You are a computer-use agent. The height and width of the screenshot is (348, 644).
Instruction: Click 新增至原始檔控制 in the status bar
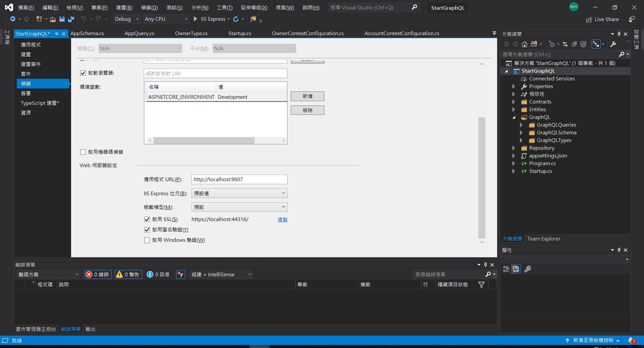(x=593, y=340)
